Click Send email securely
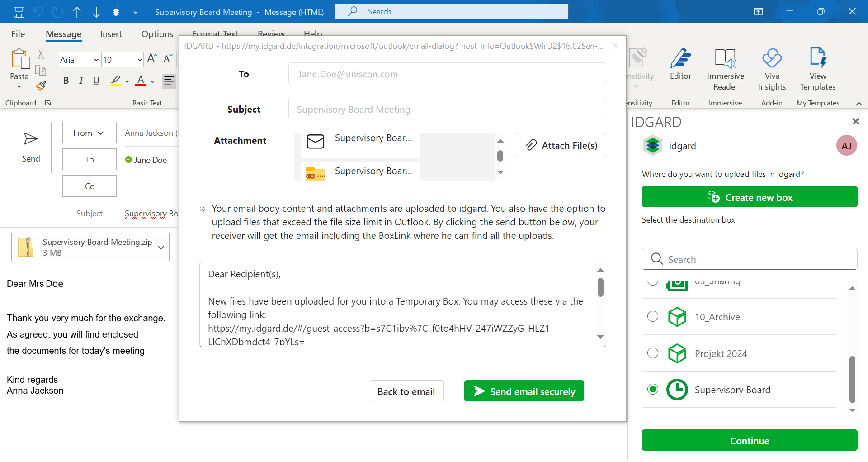 [x=524, y=391]
